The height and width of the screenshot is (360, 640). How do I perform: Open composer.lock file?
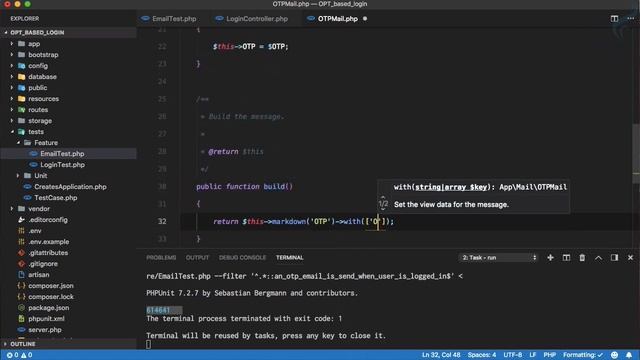click(51, 297)
